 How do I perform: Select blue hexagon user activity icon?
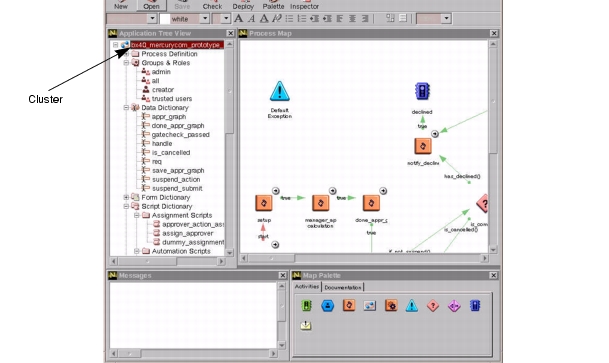click(x=327, y=306)
